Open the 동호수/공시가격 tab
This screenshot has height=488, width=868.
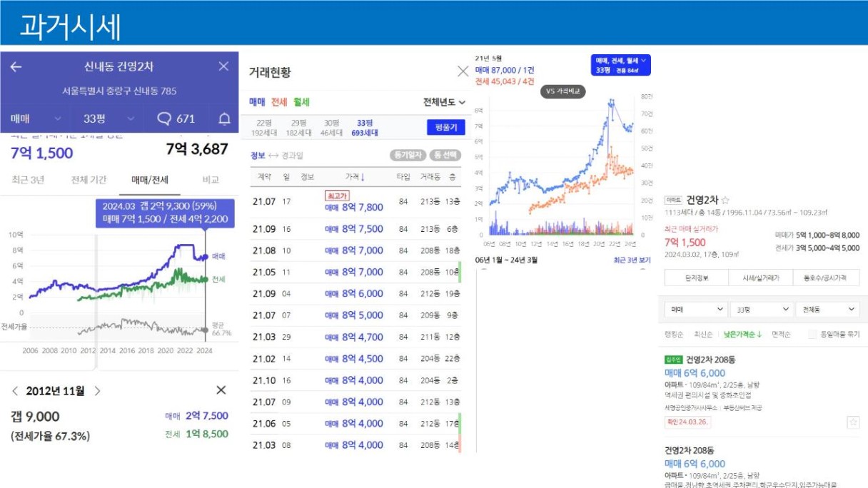(x=827, y=278)
